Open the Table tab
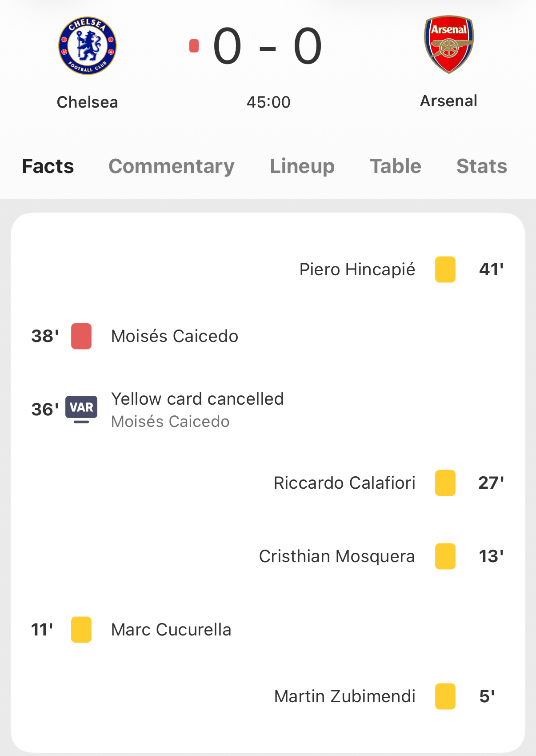 point(396,166)
